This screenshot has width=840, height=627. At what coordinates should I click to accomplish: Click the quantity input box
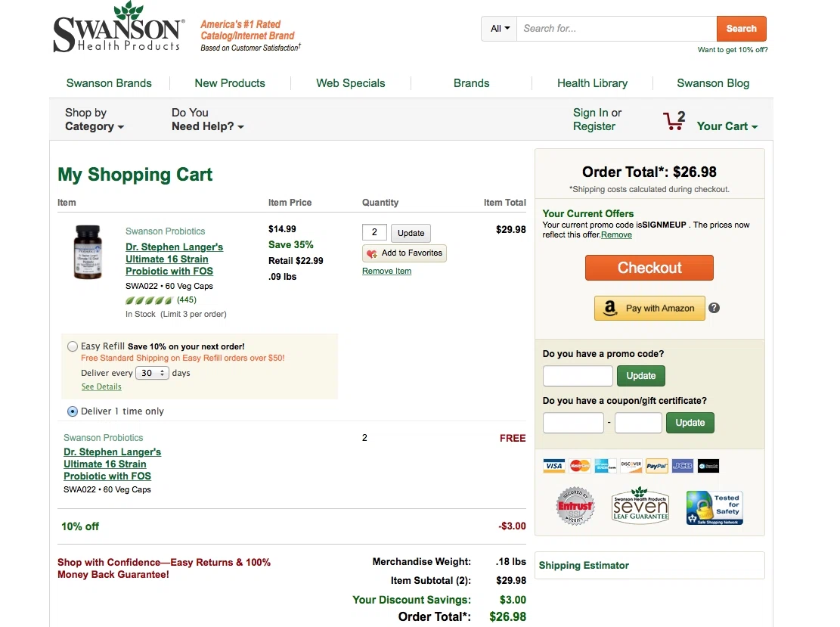point(374,232)
